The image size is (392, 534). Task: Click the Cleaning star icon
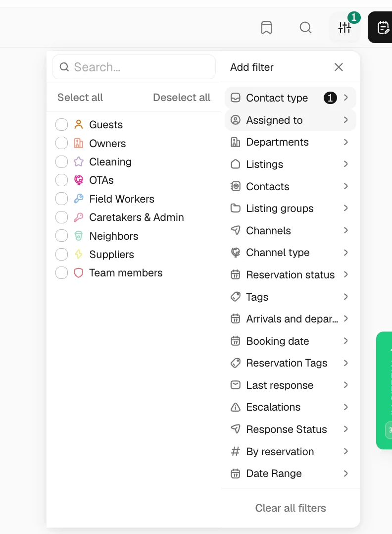(79, 162)
